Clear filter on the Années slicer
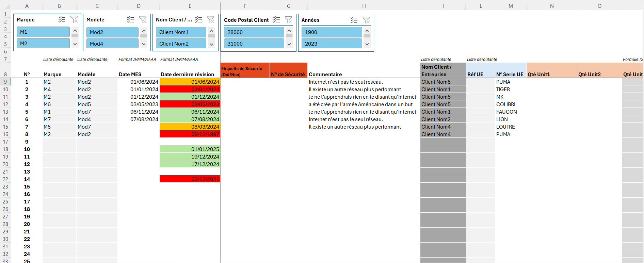The height and width of the screenshot is (263, 644). coord(366,20)
